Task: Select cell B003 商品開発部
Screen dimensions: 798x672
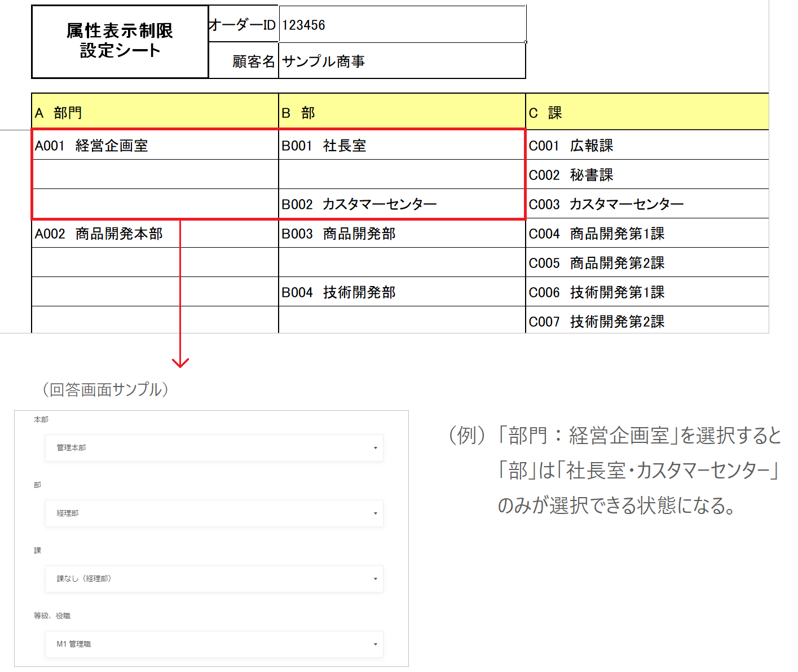Action: pyautogui.click(x=402, y=234)
